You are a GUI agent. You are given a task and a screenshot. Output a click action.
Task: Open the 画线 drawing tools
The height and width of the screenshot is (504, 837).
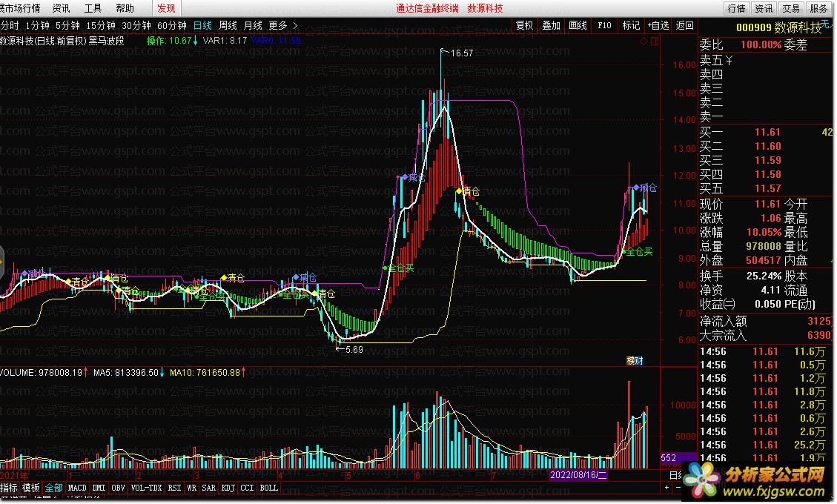pyautogui.click(x=578, y=26)
